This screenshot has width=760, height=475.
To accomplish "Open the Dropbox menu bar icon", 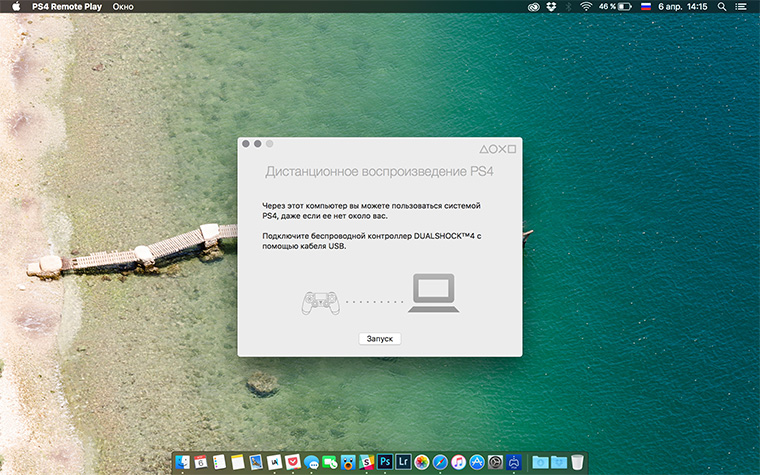I will [551, 7].
